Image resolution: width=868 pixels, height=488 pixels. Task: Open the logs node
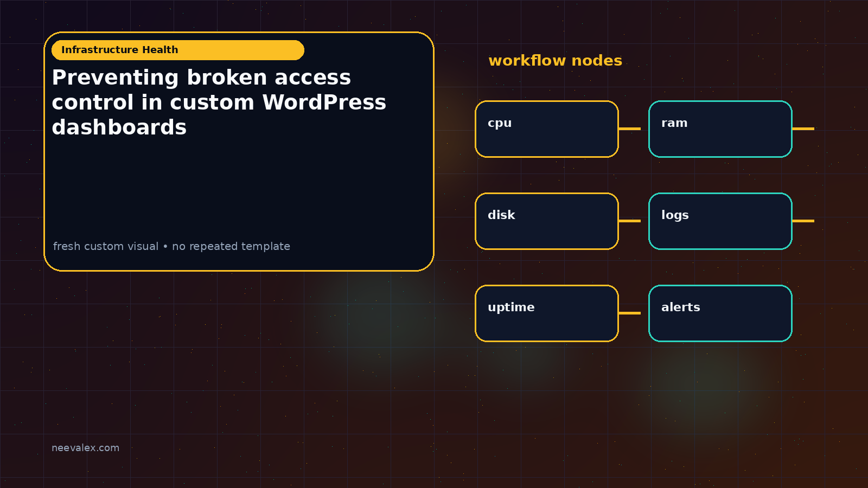tap(720, 221)
